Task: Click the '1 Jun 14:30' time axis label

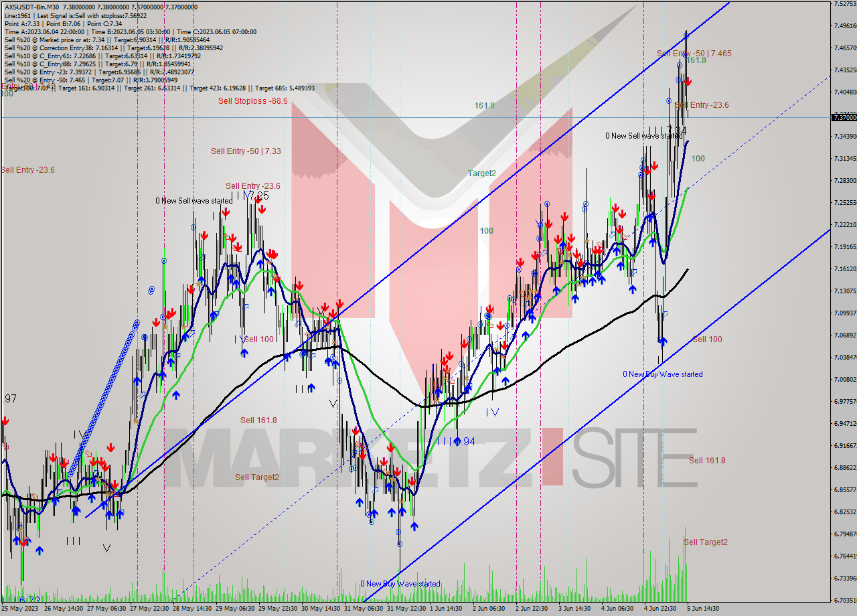Action: [446, 609]
